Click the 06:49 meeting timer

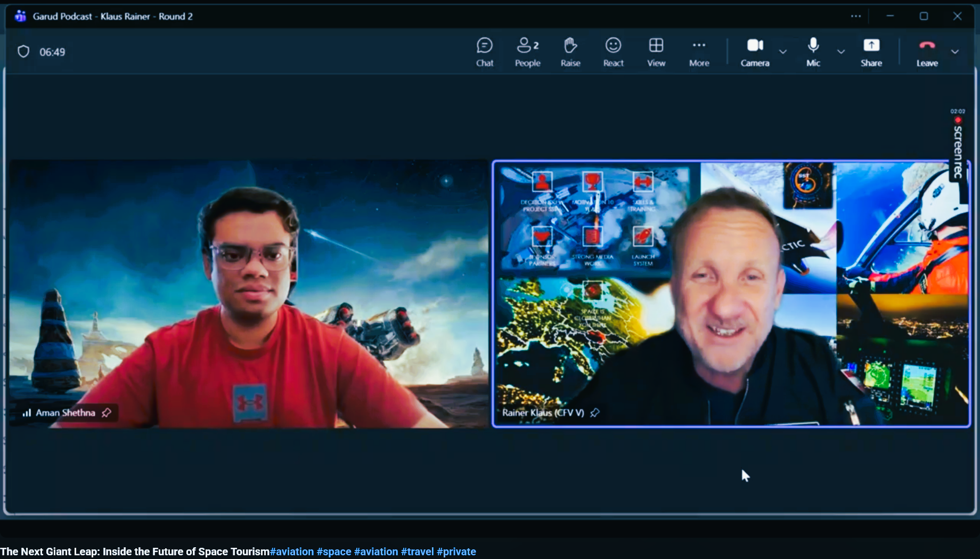click(x=52, y=52)
